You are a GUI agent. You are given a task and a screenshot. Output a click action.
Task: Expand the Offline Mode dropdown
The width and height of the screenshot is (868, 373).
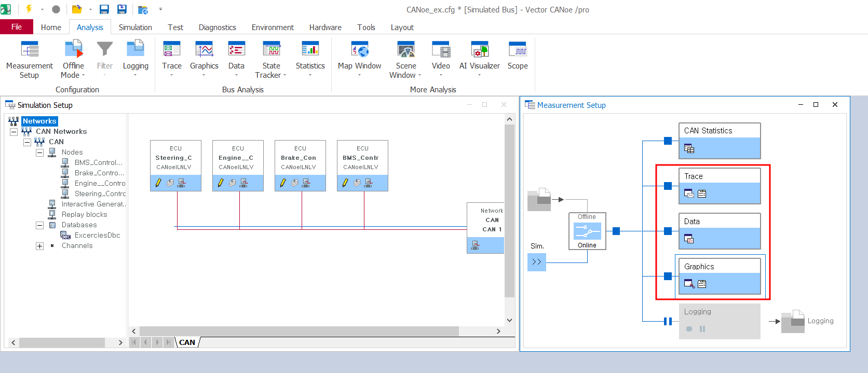coord(83,75)
